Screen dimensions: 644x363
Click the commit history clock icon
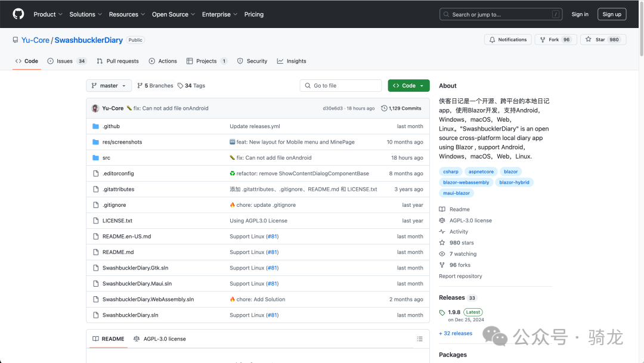(x=384, y=108)
